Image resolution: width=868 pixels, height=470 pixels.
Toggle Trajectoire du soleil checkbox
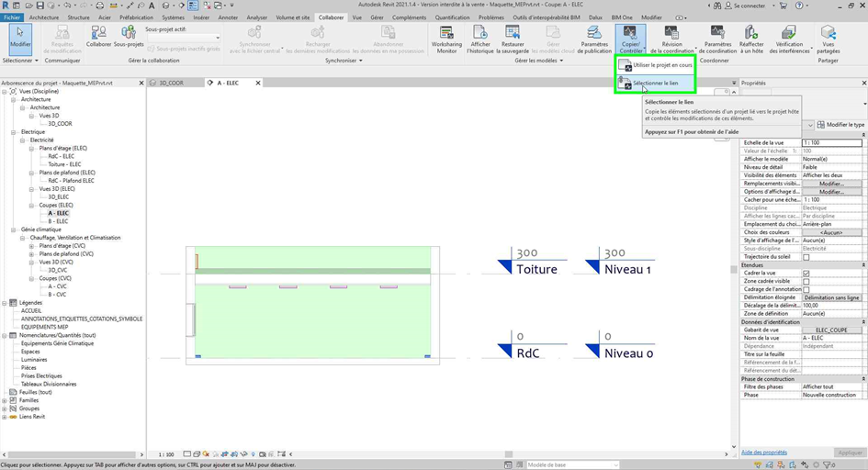point(806,257)
